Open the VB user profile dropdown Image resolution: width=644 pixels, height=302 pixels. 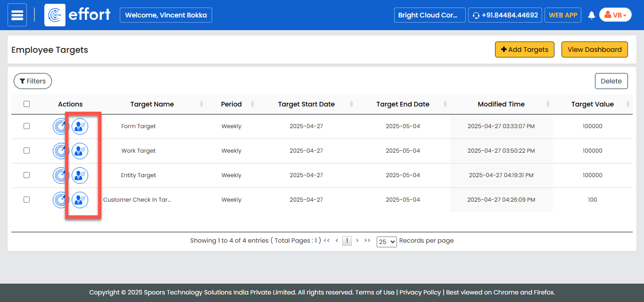615,15
